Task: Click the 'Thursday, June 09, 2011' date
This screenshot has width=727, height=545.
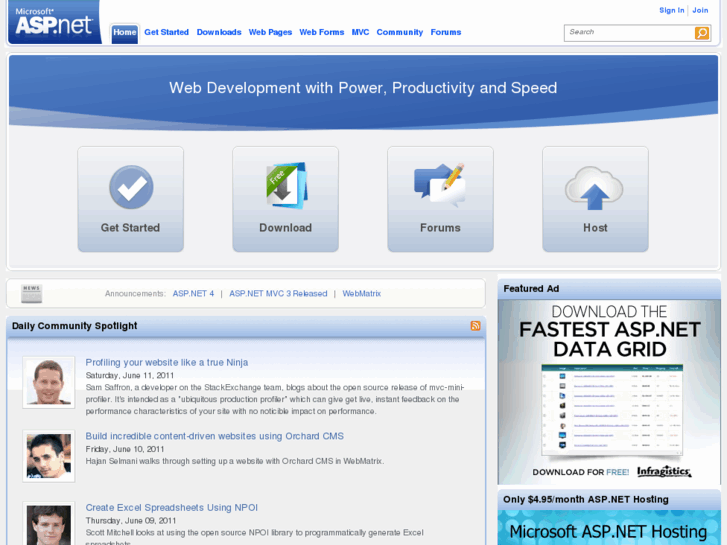Action: (x=131, y=520)
